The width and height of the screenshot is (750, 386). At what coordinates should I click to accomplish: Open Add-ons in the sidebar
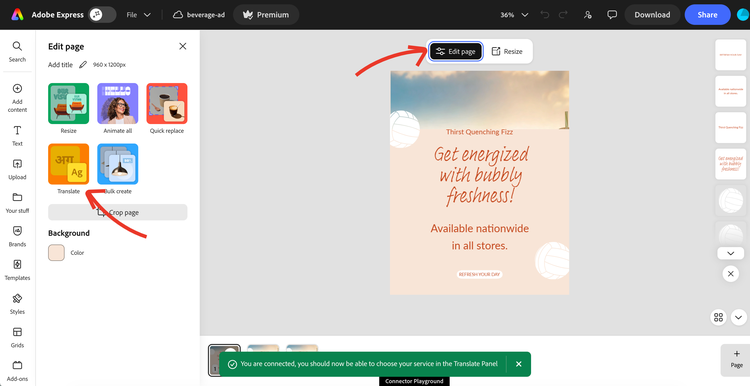click(17, 371)
